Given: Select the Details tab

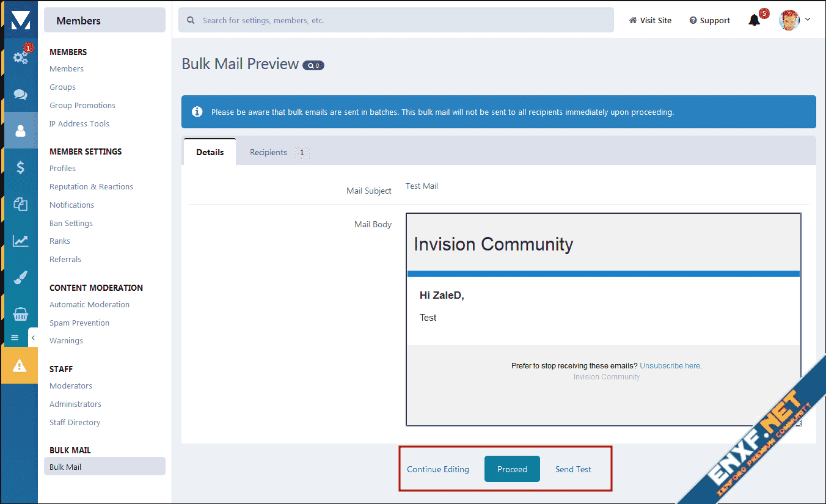Looking at the screenshot, I should pyautogui.click(x=210, y=152).
